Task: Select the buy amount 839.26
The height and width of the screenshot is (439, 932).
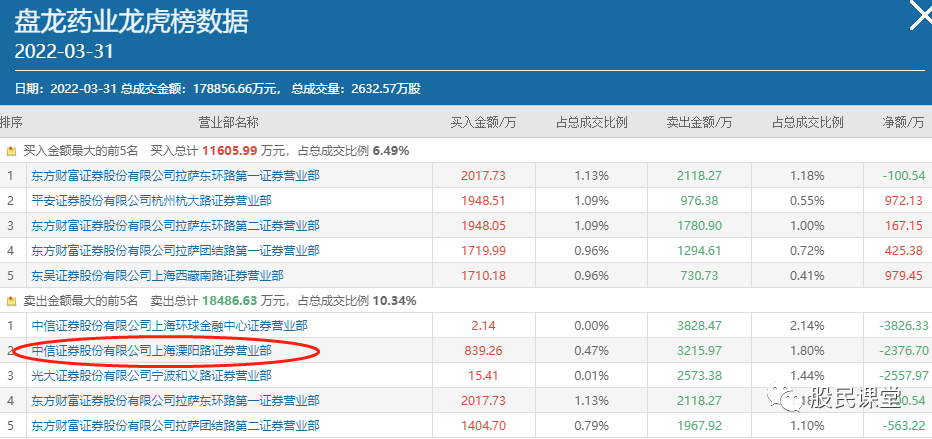Action: (x=483, y=350)
